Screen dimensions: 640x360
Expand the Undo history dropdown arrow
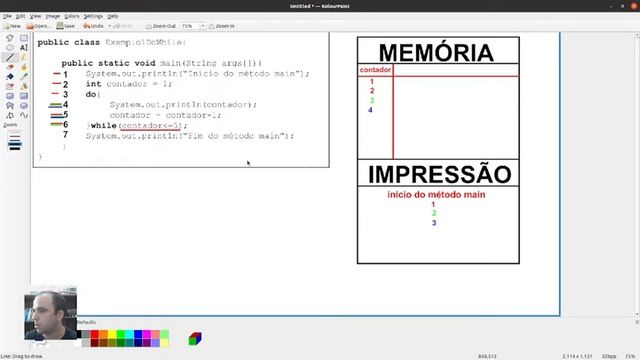point(109,26)
